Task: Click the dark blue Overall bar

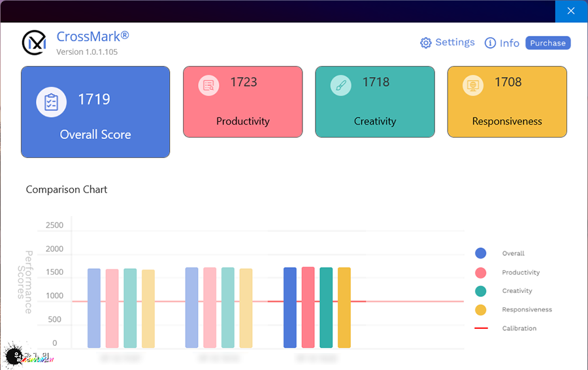Action: pos(290,307)
